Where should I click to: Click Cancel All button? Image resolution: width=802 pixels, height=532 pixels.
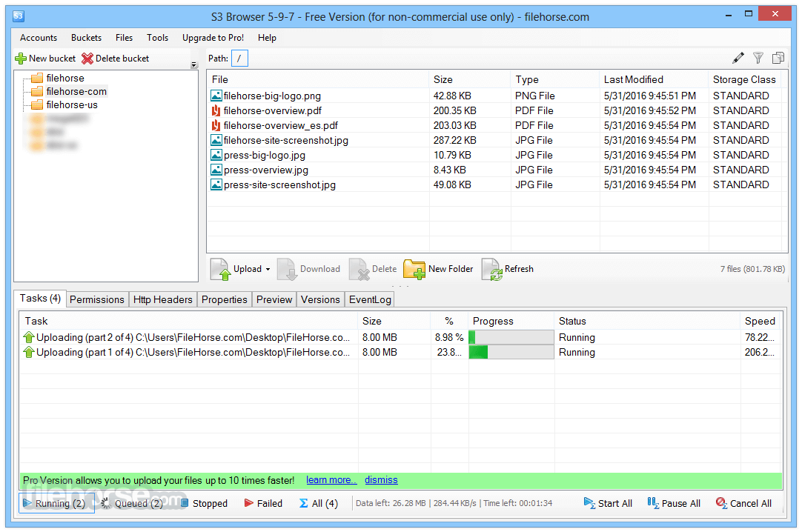[x=744, y=503]
